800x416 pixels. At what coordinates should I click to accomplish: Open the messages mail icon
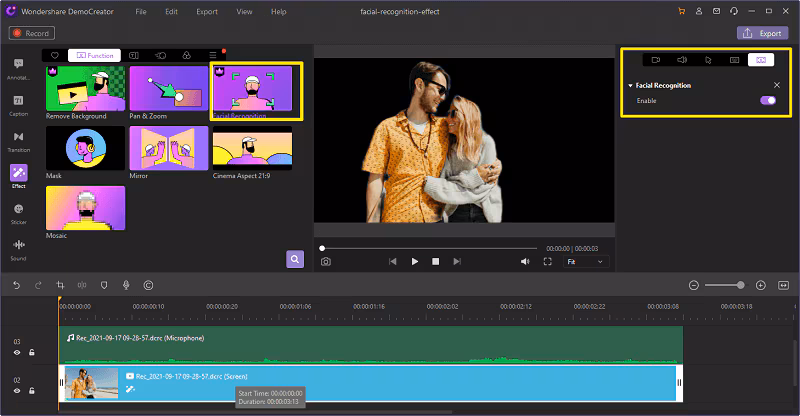(716, 11)
